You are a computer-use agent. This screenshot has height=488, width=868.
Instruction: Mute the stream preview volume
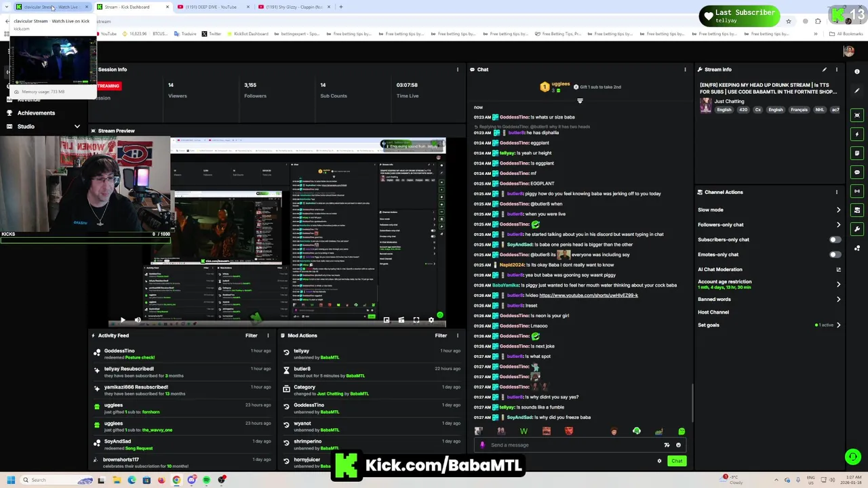(x=138, y=320)
